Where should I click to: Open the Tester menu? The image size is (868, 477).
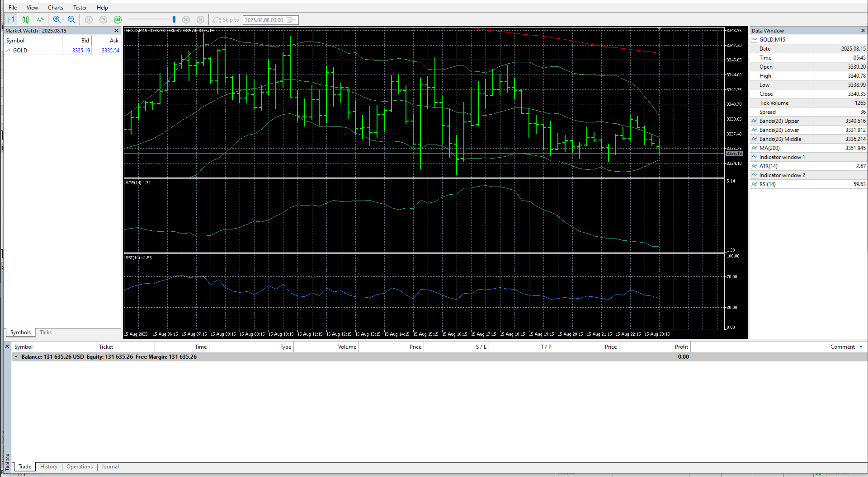[x=80, y=8]
